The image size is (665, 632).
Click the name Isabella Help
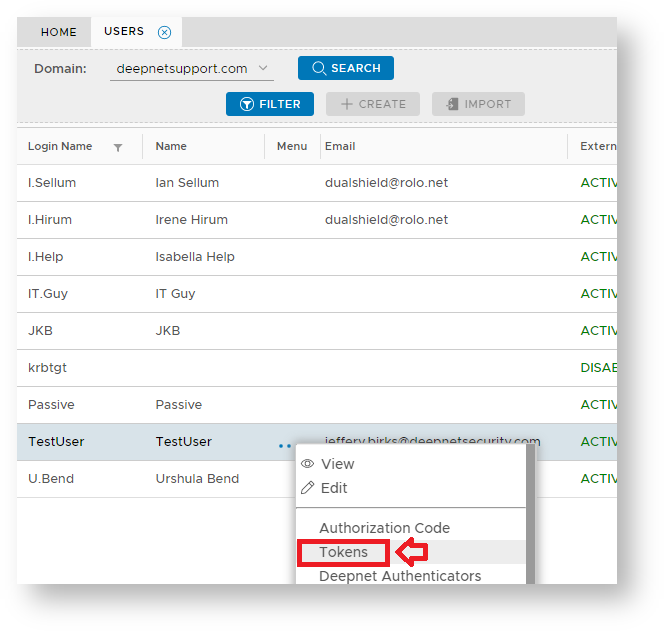(195, 257)
